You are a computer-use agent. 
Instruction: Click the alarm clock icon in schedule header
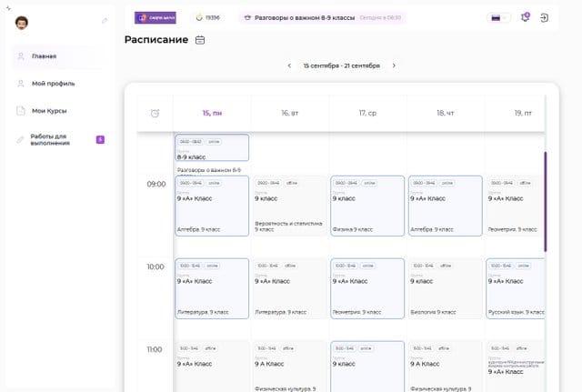(x=155, y=113)
